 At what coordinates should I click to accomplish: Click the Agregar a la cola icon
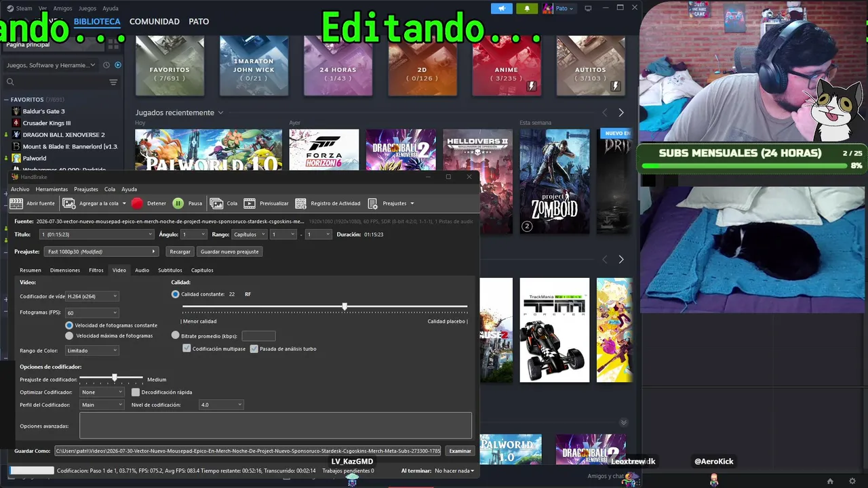click(69, 203)
